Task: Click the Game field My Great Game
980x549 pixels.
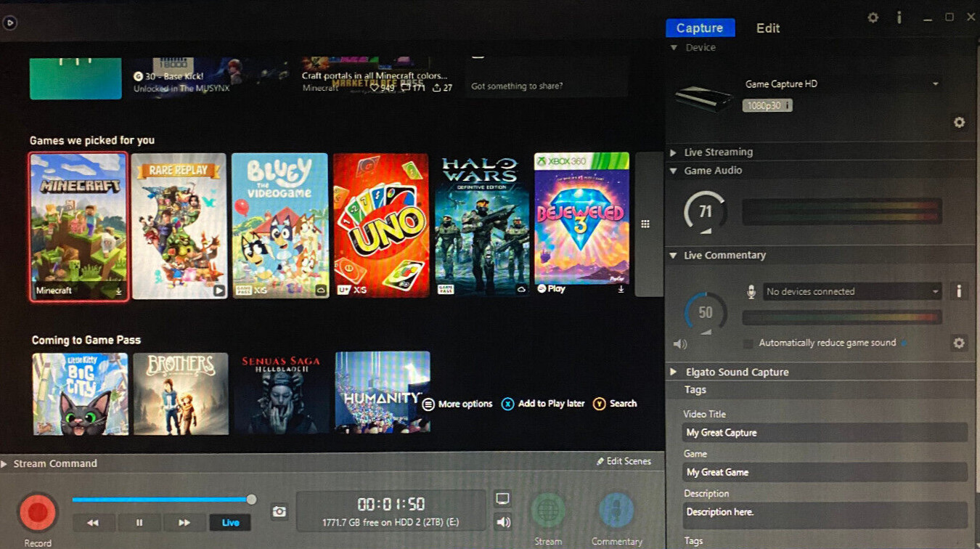Action: point(825,472)
